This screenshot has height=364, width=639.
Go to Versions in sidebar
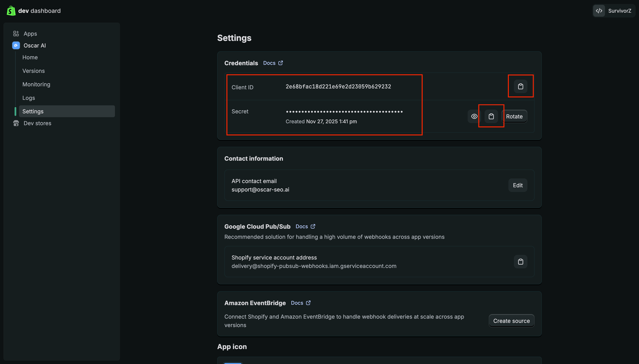[x=34, y=71]
